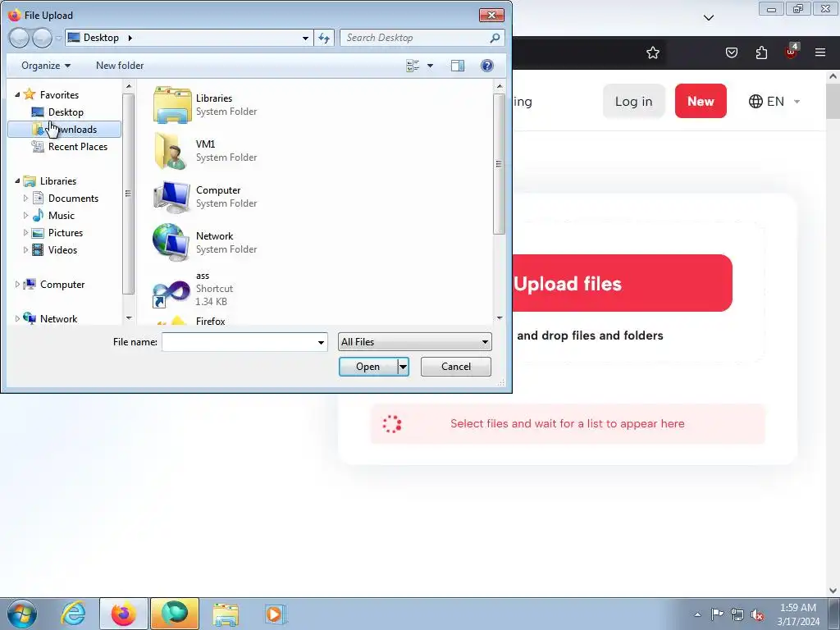Open Windows Explorer from taskbar
This screenshot has width=840, height=630.
click(x=226, y=614)
